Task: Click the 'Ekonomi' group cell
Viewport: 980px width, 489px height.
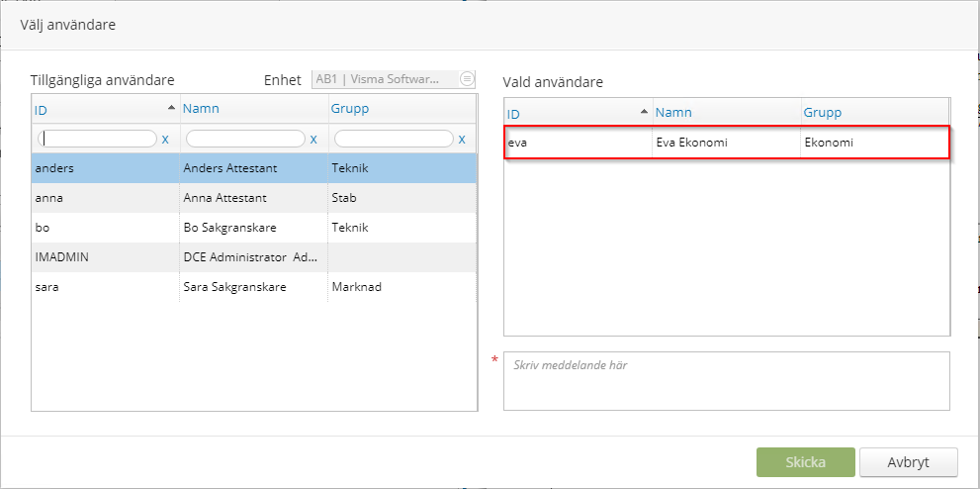Action: [x=875, y=143]
